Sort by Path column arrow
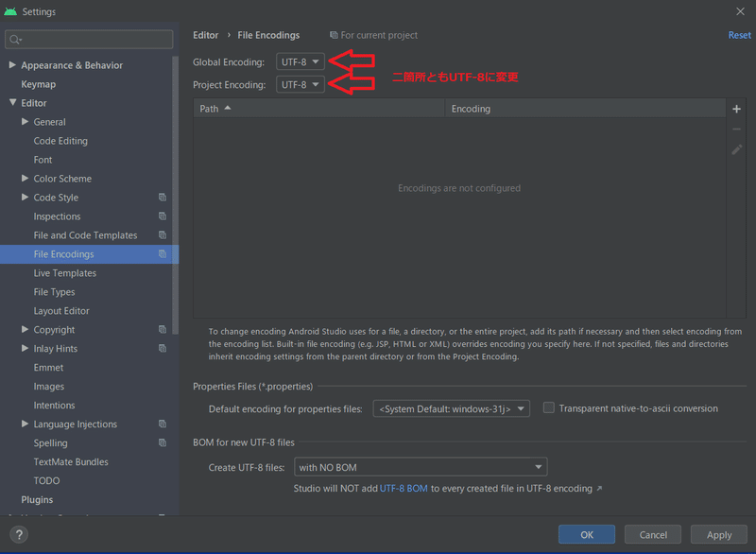 pos(228,108)
